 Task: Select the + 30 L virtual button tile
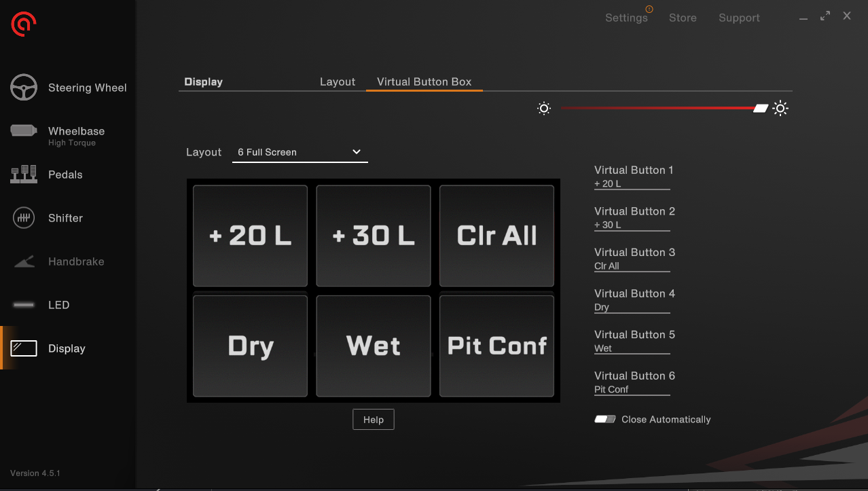coord(374,236)
